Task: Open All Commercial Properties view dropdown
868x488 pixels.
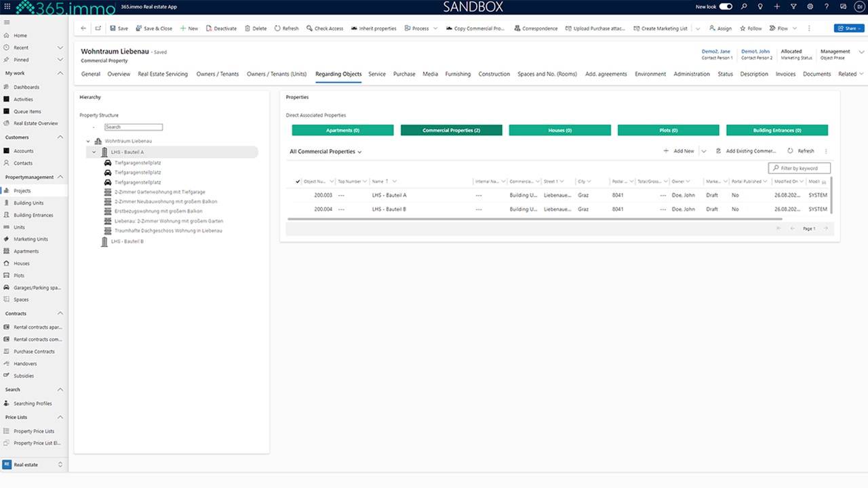Action: pos(325,151)
